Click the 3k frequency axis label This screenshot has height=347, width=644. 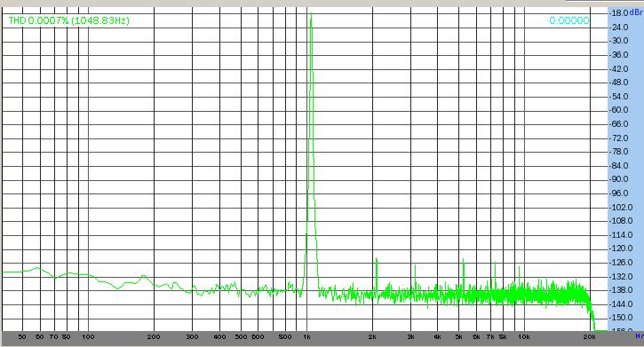pos(410,336)
